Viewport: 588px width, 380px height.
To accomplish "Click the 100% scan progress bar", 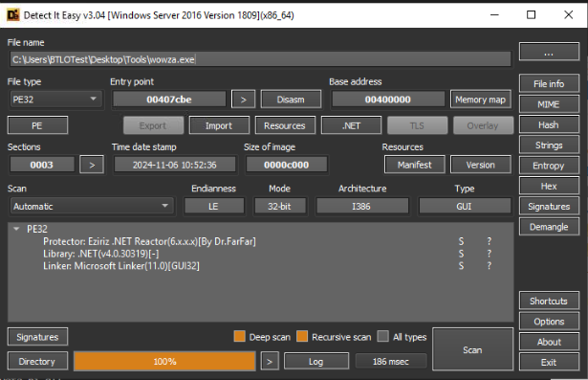I will pyautogui.click(x=164, y=361).
